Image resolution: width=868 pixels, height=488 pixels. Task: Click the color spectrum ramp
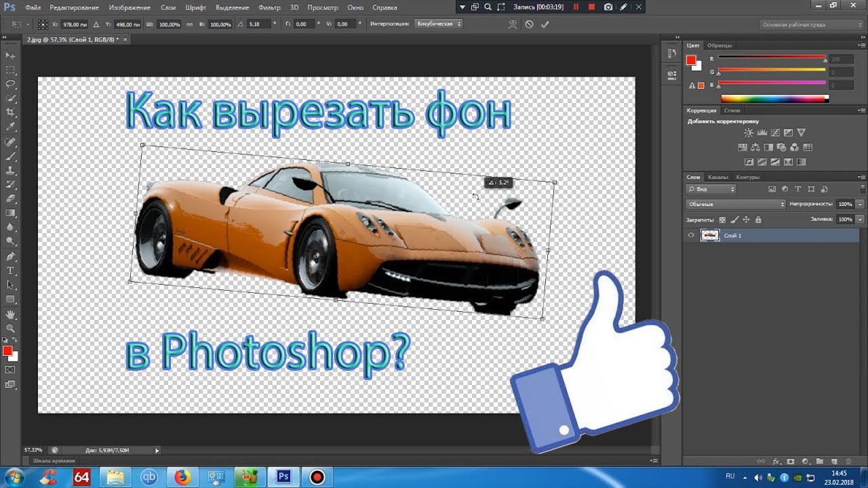[774, 99]
